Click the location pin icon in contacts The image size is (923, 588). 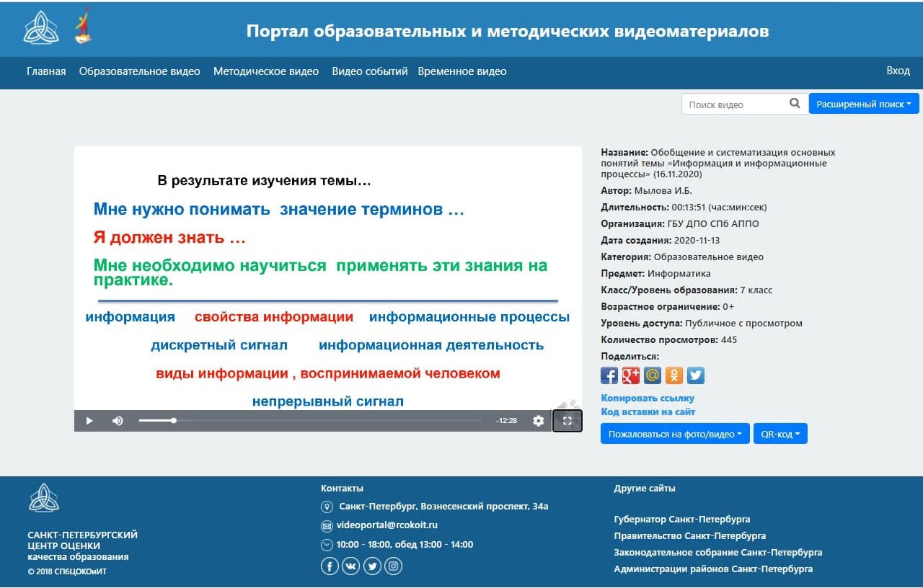click(x=327, y=507)
